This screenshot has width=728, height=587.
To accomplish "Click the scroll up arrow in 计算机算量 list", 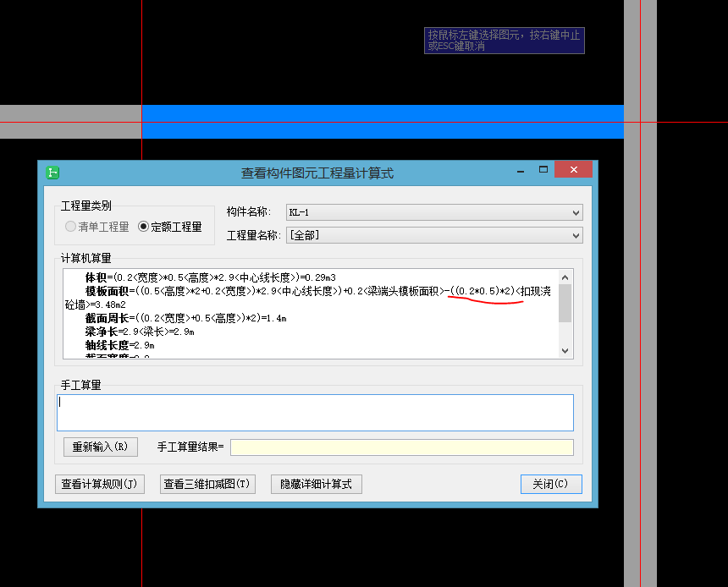I will (565, 277).
